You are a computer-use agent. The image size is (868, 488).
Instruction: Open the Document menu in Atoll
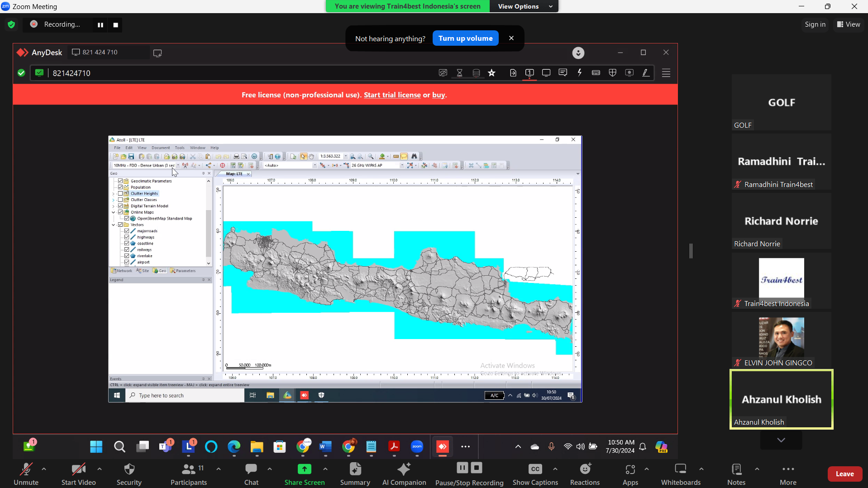161,148
